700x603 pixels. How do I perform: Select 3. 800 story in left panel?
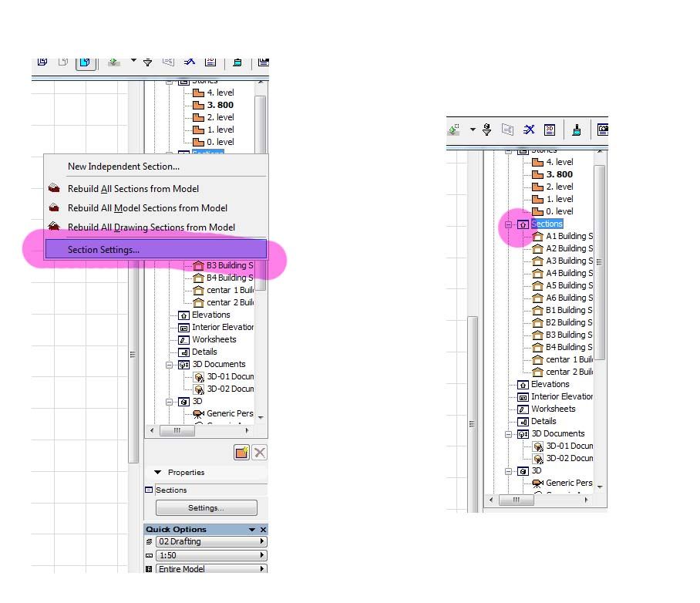coord(220,105)
